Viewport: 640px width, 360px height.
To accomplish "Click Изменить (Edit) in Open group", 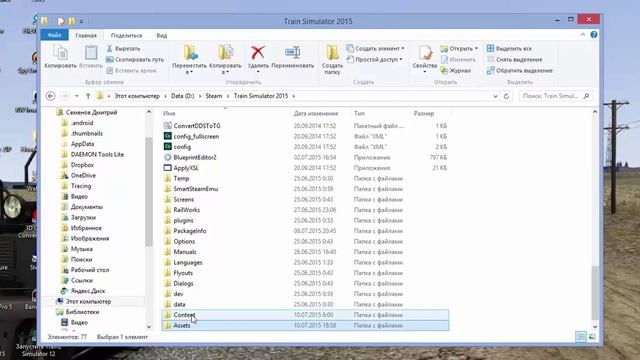I will point(458,60).
